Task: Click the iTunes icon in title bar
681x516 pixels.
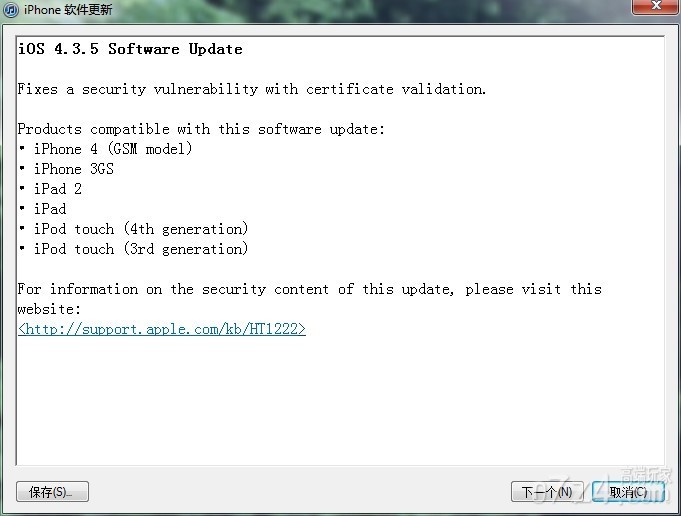Action: [10, 10]
